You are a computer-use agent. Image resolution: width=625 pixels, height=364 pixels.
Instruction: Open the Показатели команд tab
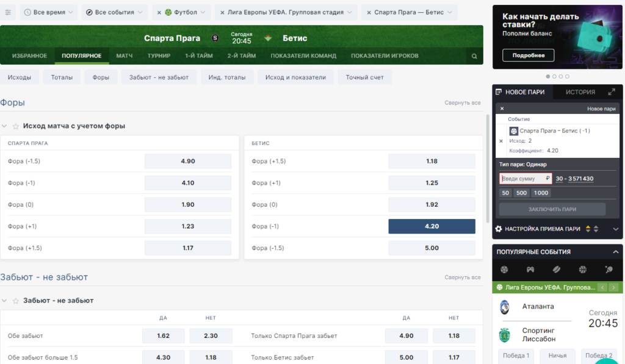pos(303,55)
